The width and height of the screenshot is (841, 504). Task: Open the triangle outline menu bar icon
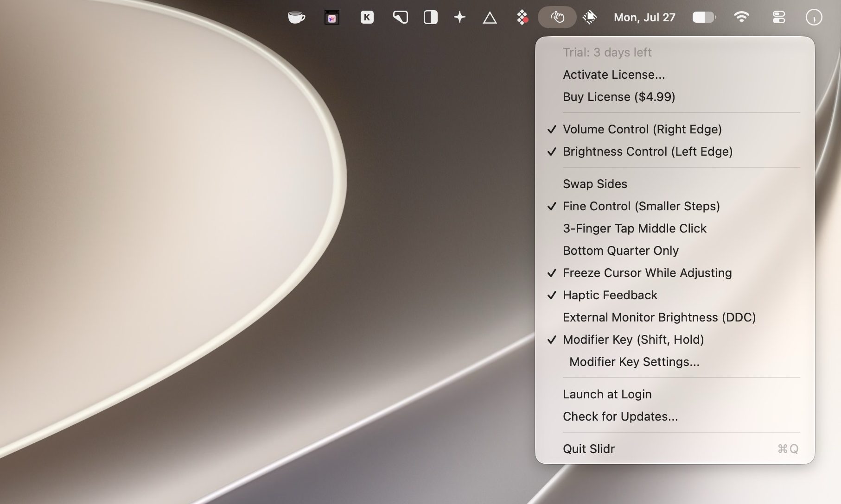[490, 18]
